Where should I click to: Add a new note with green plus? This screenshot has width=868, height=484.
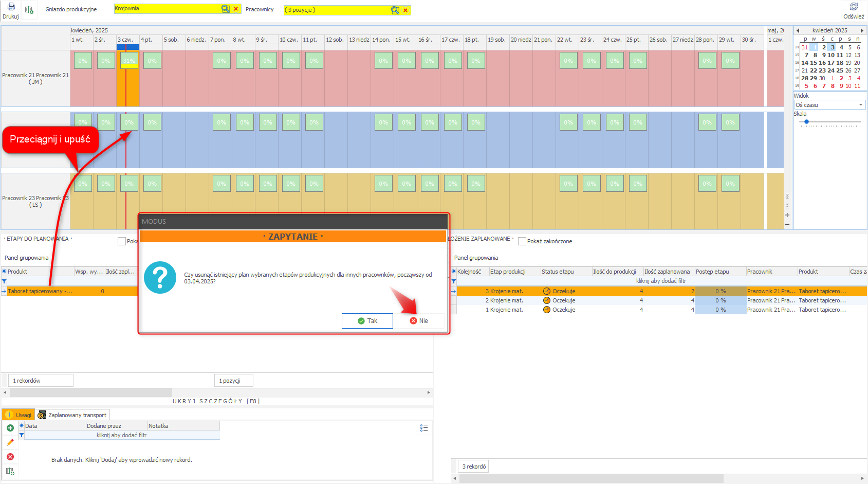pyautogui.click(x=10, y=428)
